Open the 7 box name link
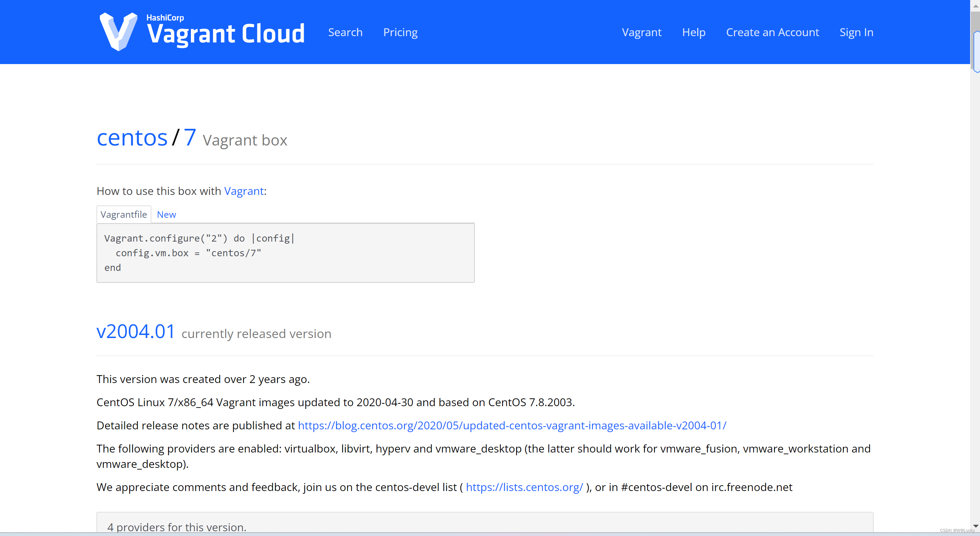The image size is (980, 536). tap(190, 137)
